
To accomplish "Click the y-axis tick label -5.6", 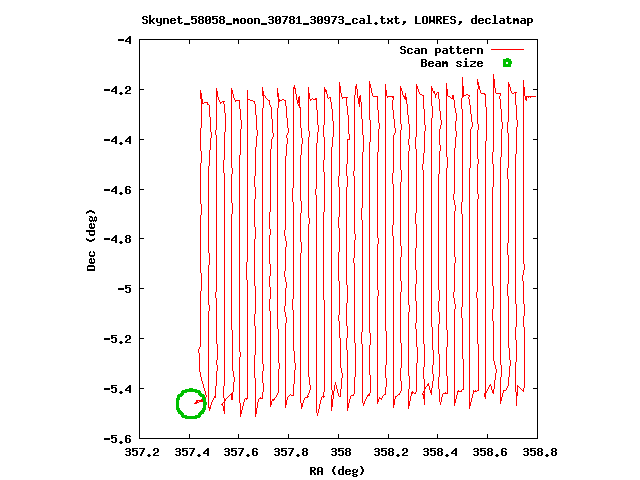I will [118, 439].
